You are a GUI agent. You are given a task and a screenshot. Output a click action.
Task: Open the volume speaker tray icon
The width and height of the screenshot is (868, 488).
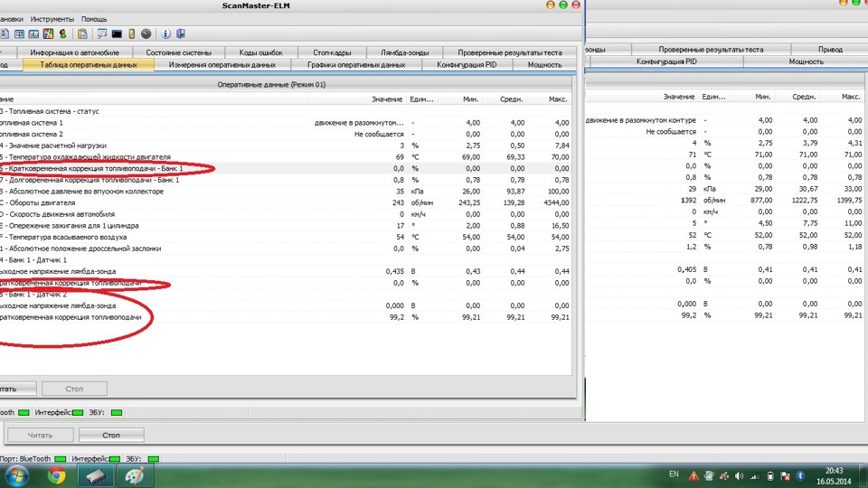(x=739, y=475)
